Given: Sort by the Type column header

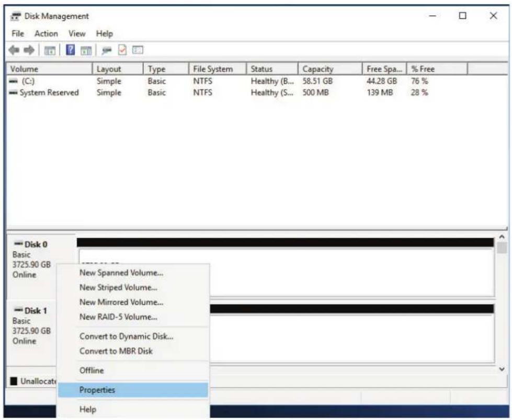Looking at the screenshot, I should point(166,69).
